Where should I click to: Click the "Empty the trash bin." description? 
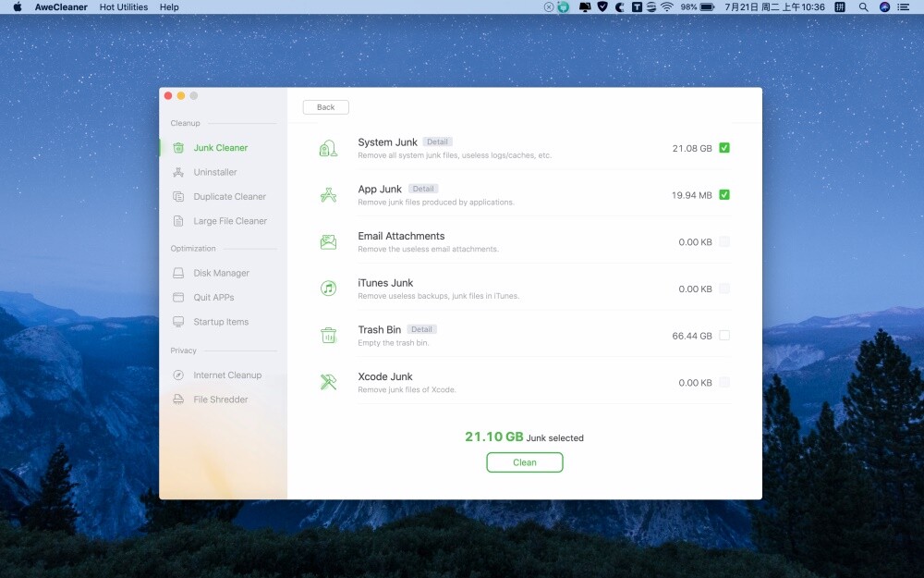tap(394, 343)
